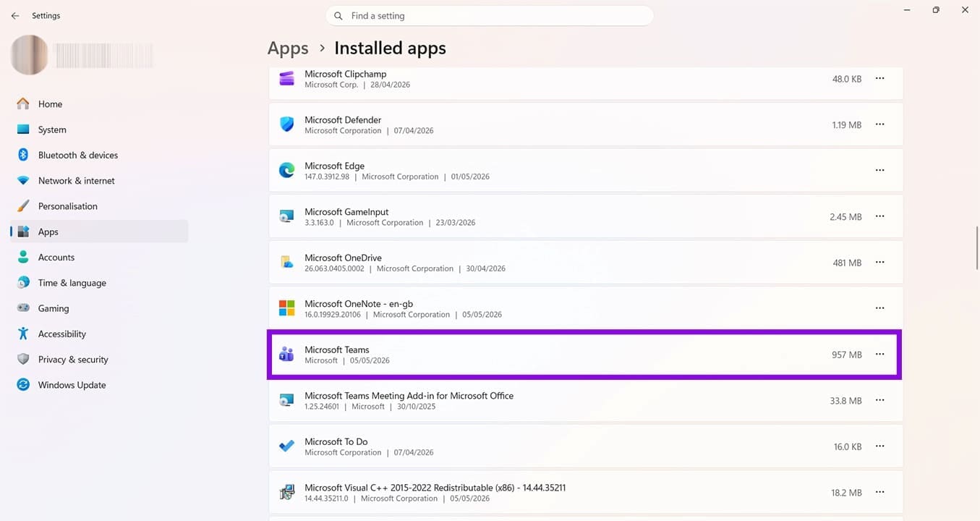980x521 pixels.
Task: Open more options for Microsoft OneNote
Action: pos(880,308)
